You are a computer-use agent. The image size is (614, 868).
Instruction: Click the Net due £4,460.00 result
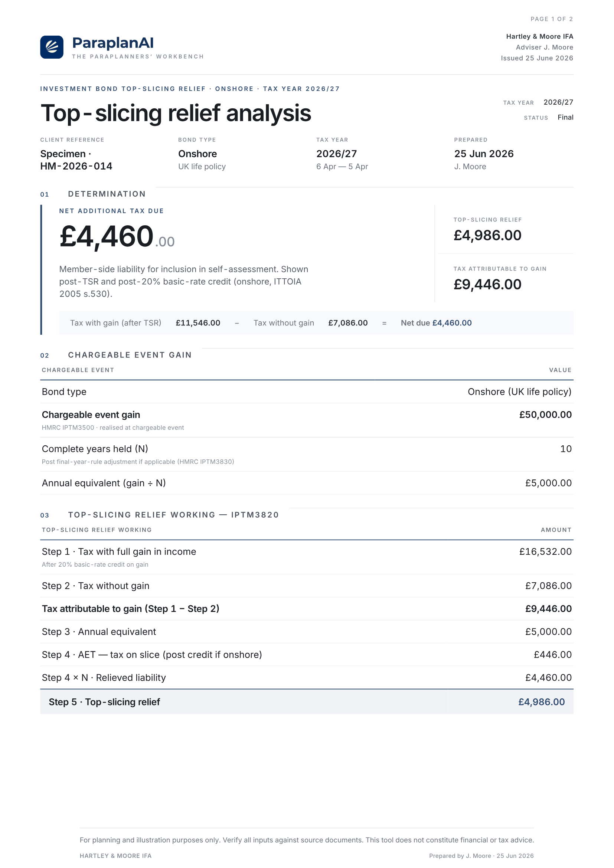[x=436, y=323]
